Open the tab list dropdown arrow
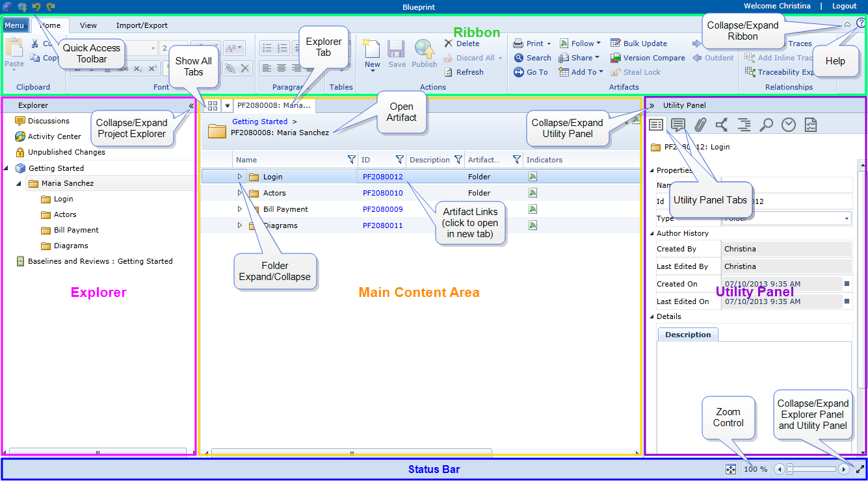The width and height of the screenshot is (868, 486). tap(228, 105)
